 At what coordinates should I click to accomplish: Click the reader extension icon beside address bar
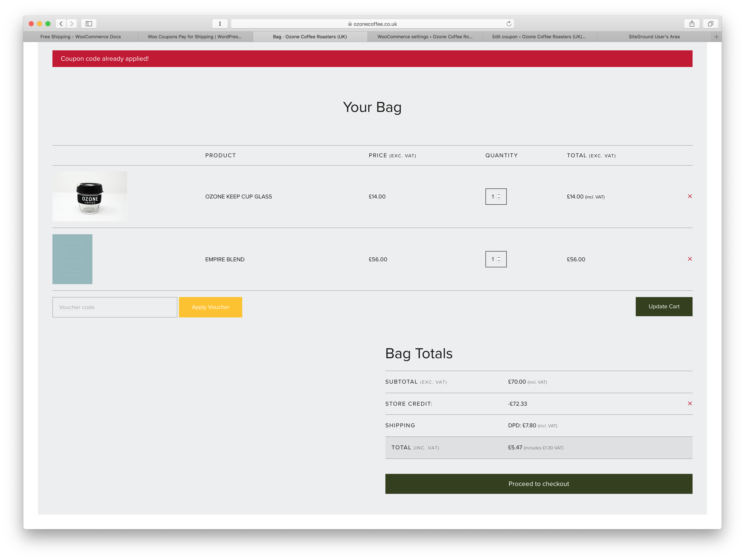(220, 24)
